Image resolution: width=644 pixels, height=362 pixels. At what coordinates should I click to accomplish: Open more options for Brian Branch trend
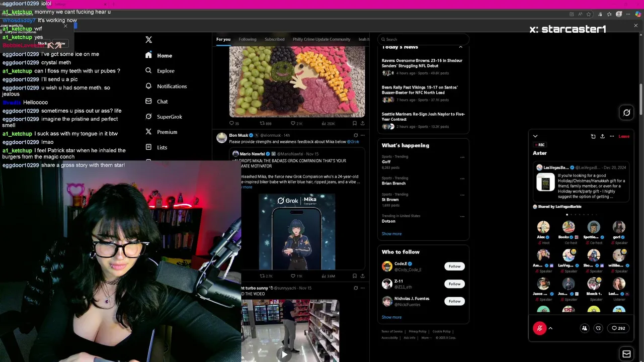pos(462,178)
